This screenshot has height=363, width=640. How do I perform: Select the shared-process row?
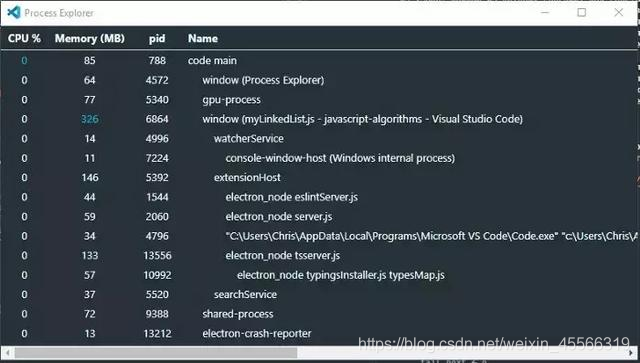point(319,314)
